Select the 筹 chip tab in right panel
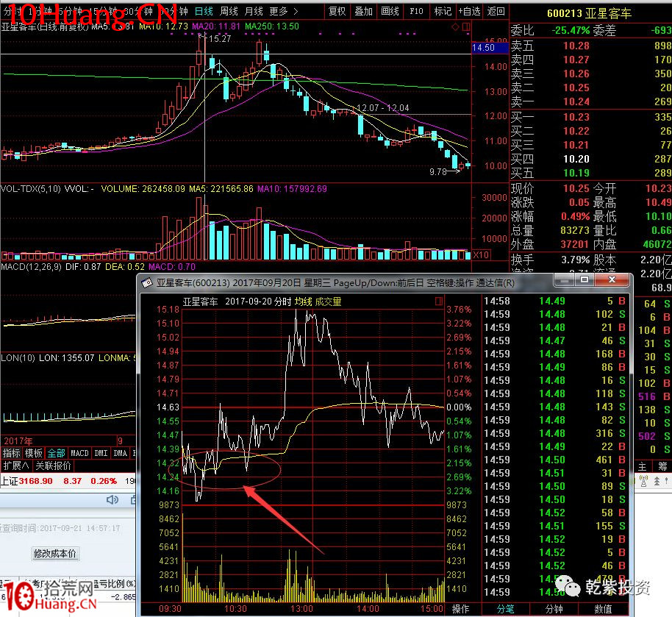The width and height of the screenshot is (672, 617). click(x=662, y=466)
